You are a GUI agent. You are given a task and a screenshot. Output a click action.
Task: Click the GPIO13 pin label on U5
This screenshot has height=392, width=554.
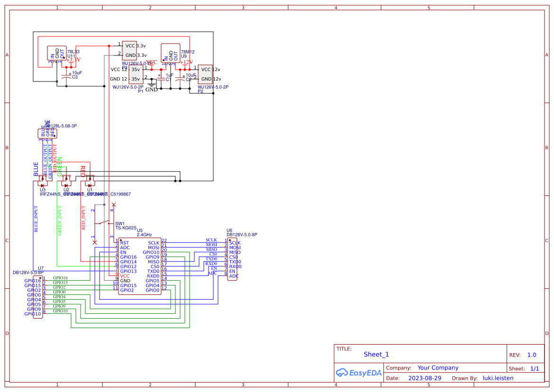click(128, 271)
